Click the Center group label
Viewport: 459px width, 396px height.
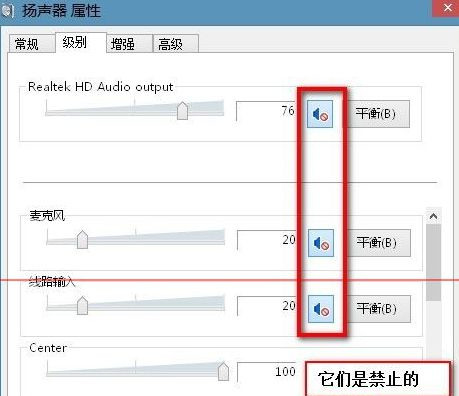tap(48, 348)
